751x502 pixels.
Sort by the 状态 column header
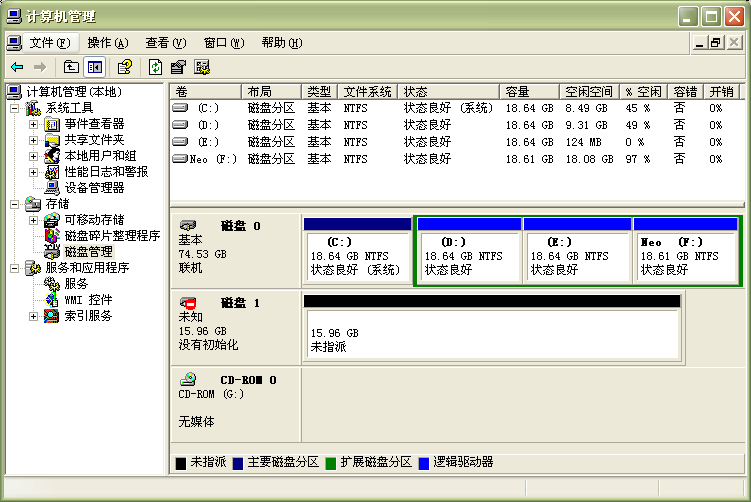(x=448, y=91)
